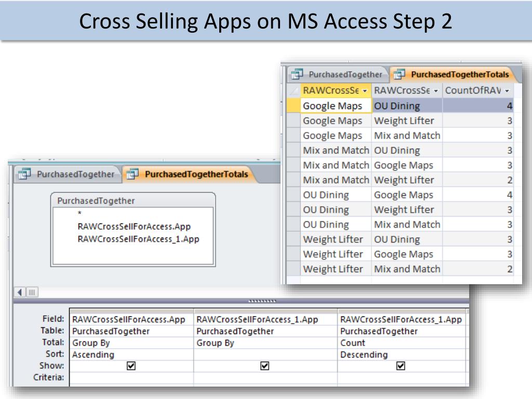Click Google Maps cell beside OU Dining
The width and height of the screenshot is (532, 399).
336,105
